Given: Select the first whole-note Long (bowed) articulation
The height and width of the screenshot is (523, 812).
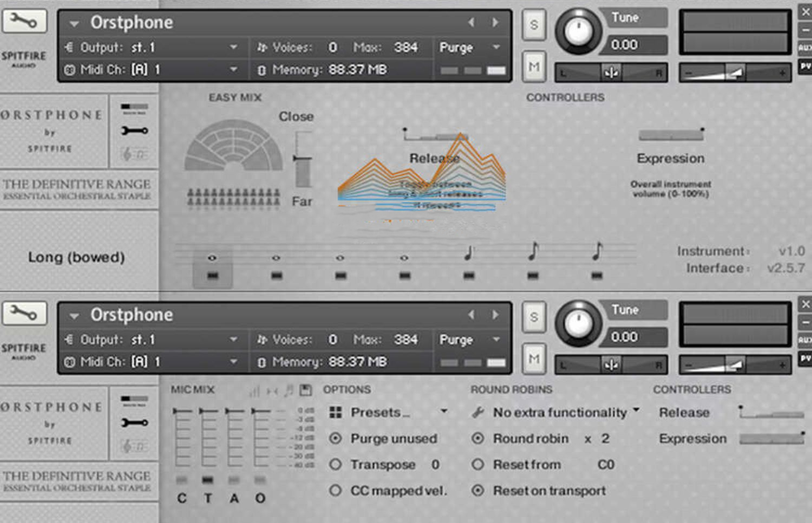Looking at the screenshot, I should click(212, 258).
